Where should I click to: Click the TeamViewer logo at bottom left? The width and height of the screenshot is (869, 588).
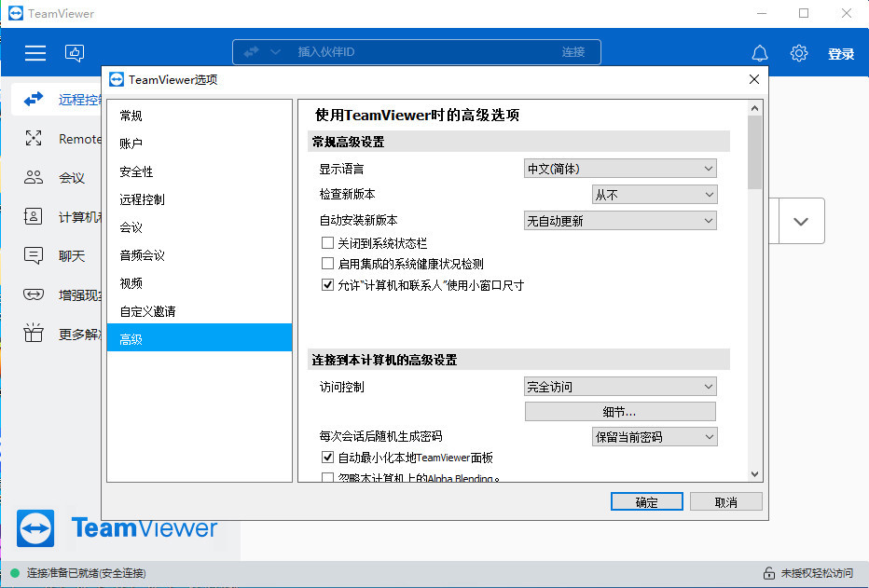pos(117,528)
